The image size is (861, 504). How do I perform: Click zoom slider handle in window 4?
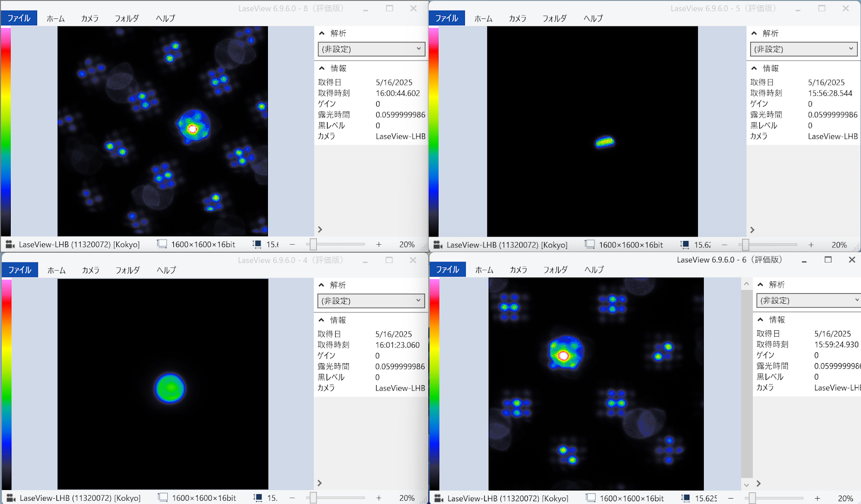(313, 498)
